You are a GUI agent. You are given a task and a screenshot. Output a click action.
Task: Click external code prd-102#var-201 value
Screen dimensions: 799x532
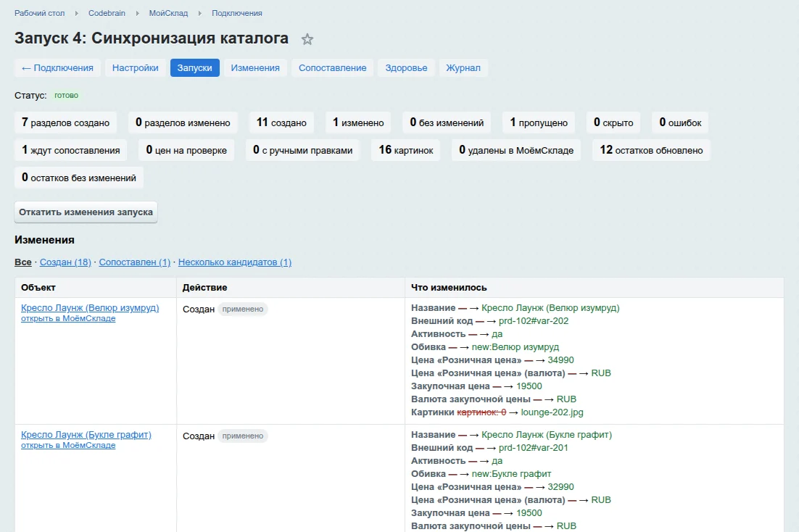[534, 448]
